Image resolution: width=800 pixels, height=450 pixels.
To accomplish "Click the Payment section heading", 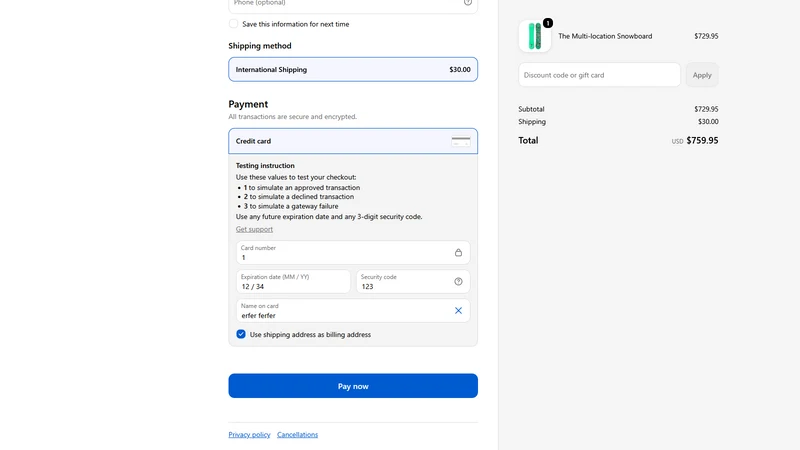I will [248, 104].
